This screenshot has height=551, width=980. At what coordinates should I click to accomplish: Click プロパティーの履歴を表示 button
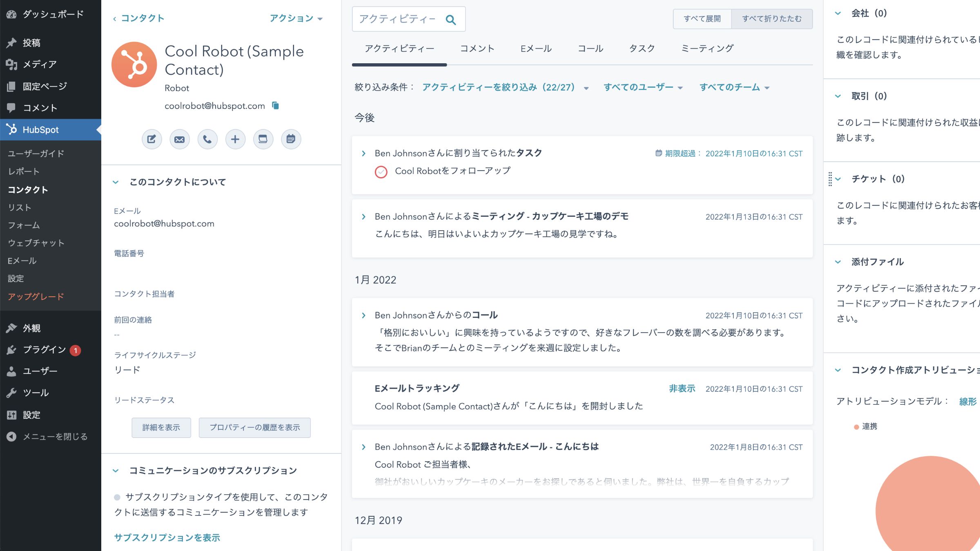tap(255, 427)
